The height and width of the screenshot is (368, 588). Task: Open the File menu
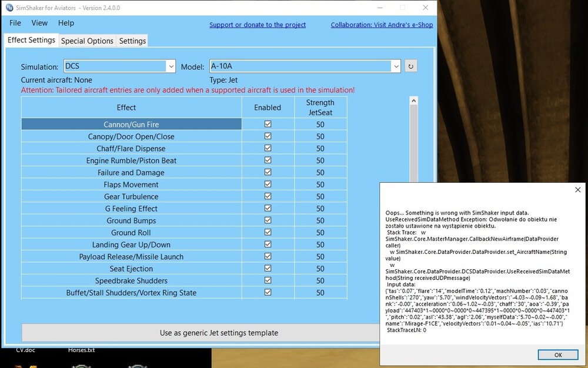[x=15, y=23]
